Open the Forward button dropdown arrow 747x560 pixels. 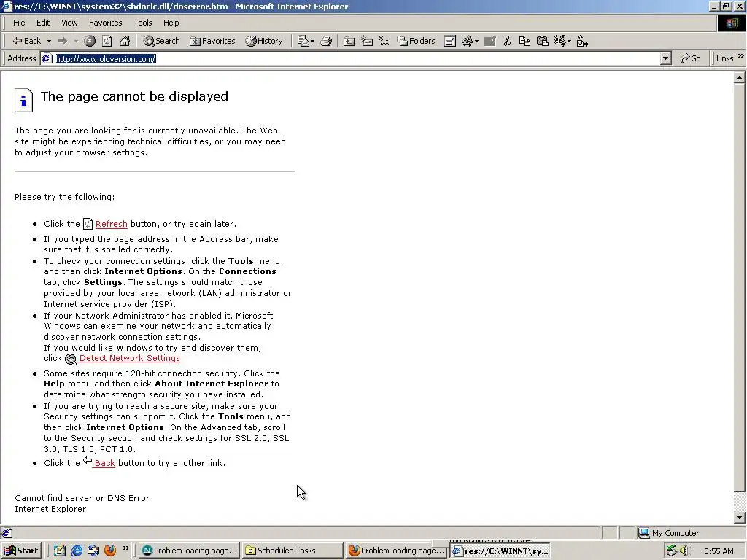(x=76, y=42)
